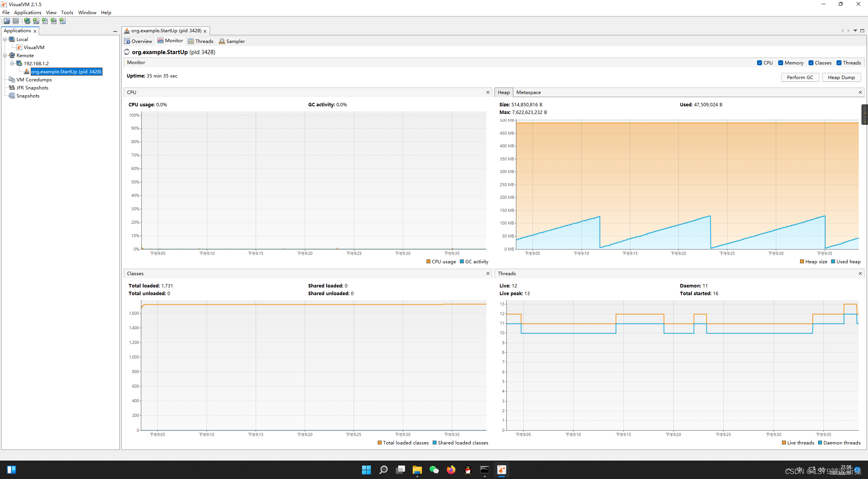
Task: Collapse the Remote tree node
Action: coord(5,55)
